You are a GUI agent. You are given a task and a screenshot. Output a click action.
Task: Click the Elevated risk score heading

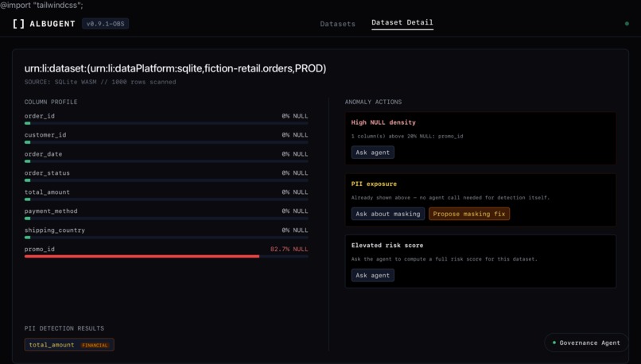387,245
